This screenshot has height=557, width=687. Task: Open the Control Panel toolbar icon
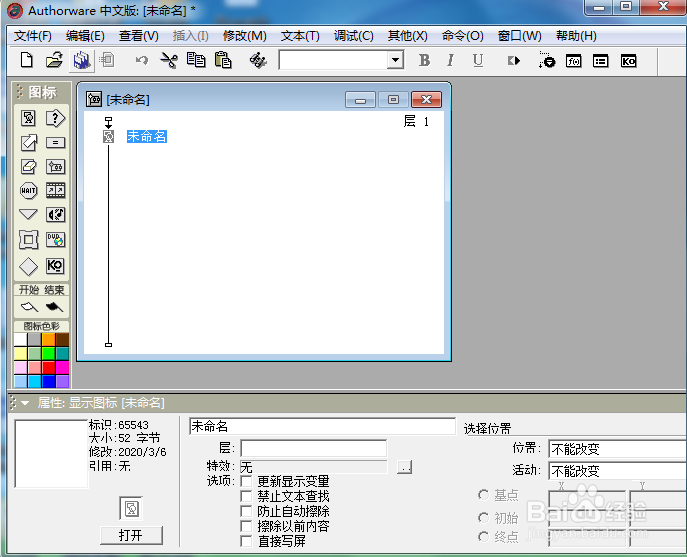click(547, 60)
